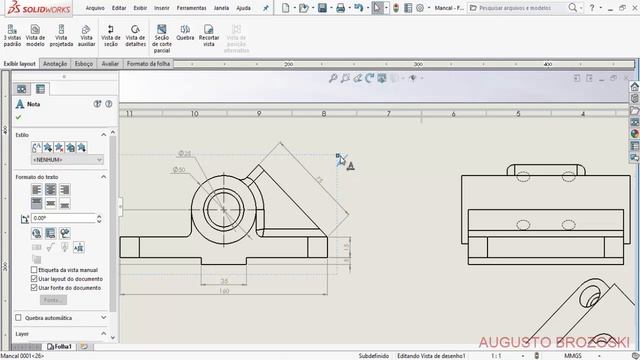Select the Folha1 sheet tab

click(60, 347)
